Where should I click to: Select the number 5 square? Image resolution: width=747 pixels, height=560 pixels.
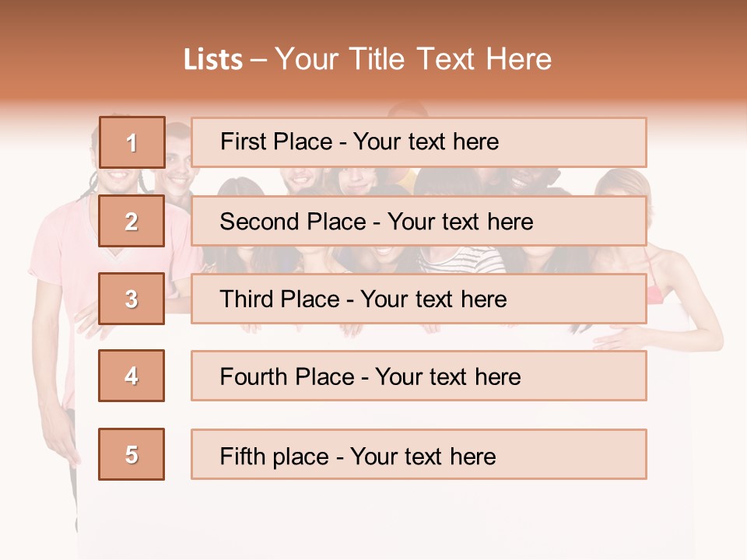click(132, 454)
